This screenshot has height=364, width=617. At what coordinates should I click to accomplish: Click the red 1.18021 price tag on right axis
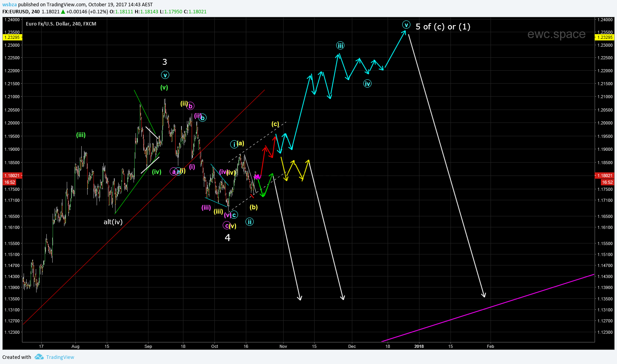click(x=604, y=176)
